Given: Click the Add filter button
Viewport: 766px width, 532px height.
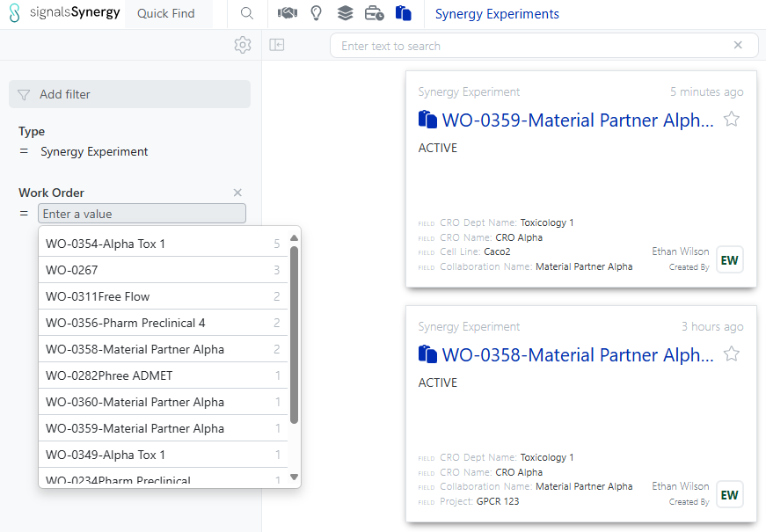Looking at the screenshot, I should (x=129, y=94).
